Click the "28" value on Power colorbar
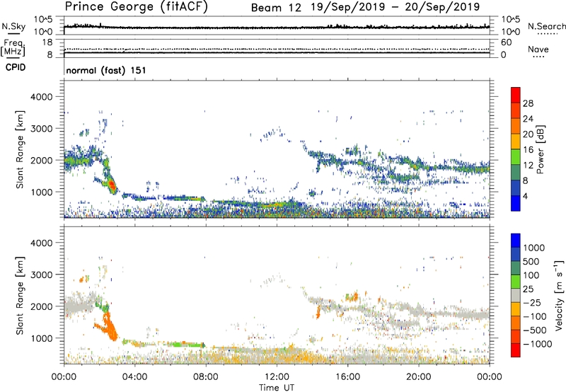This screenshot has width=566, height=392. pos(528,103)
